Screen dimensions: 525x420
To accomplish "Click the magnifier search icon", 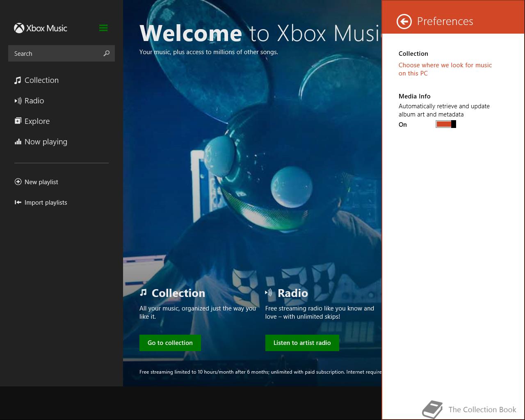I will 107,53.
